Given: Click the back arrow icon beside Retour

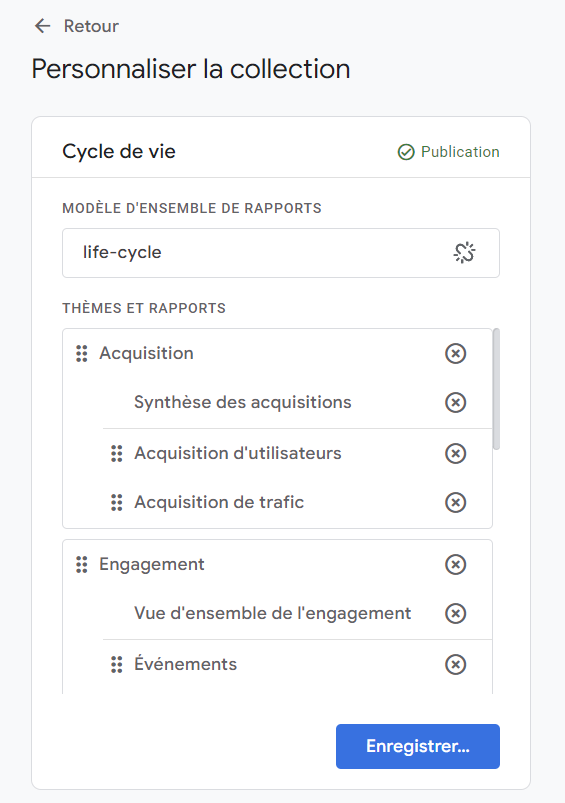Looking at the screenshot, I should pos(43,26).
